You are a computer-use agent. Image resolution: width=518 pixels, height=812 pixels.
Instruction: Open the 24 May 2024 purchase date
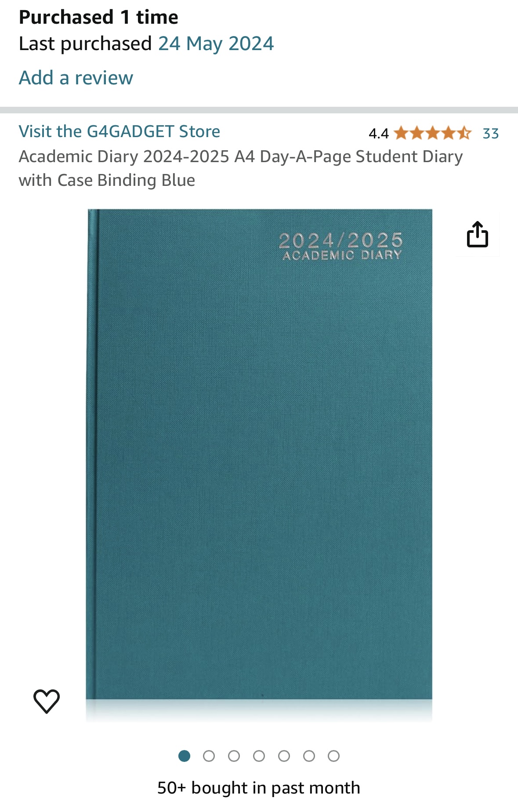[216, 43]
